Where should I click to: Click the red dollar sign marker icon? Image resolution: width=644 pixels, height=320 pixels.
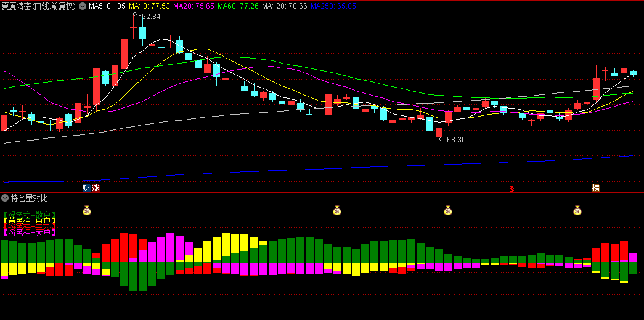click(x=512, y=189)
